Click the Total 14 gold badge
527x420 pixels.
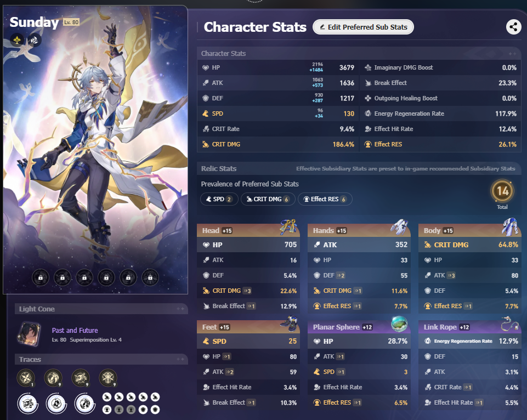(502, 191)
